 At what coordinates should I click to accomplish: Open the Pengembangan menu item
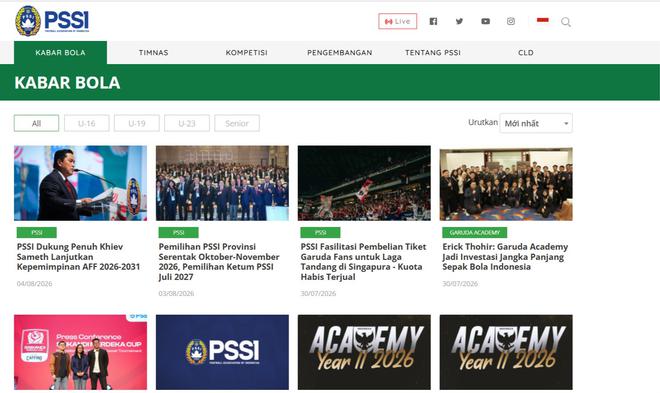[x=340, y=53]
